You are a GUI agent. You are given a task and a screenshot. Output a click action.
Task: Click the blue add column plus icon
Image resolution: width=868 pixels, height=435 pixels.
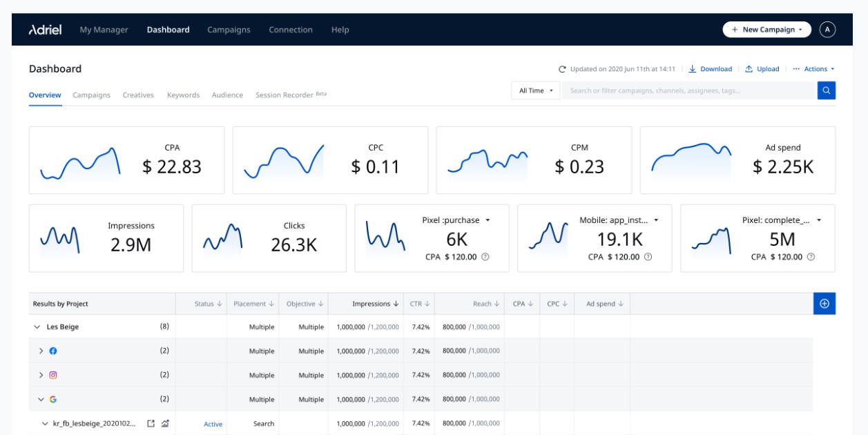[x=824, y=304]
